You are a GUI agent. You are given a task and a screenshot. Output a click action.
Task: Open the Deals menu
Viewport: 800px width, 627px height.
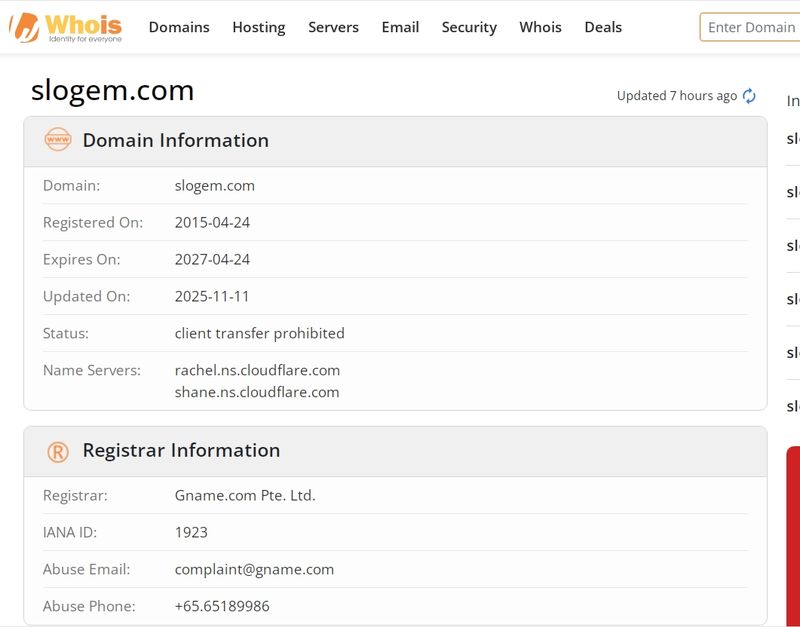[603, 28]
